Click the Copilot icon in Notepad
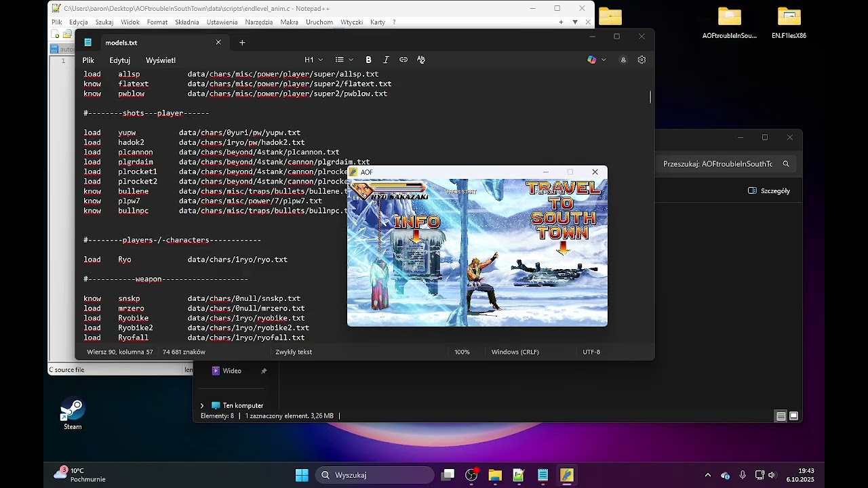This screenshot has height=488, width=868. [592, 60]
